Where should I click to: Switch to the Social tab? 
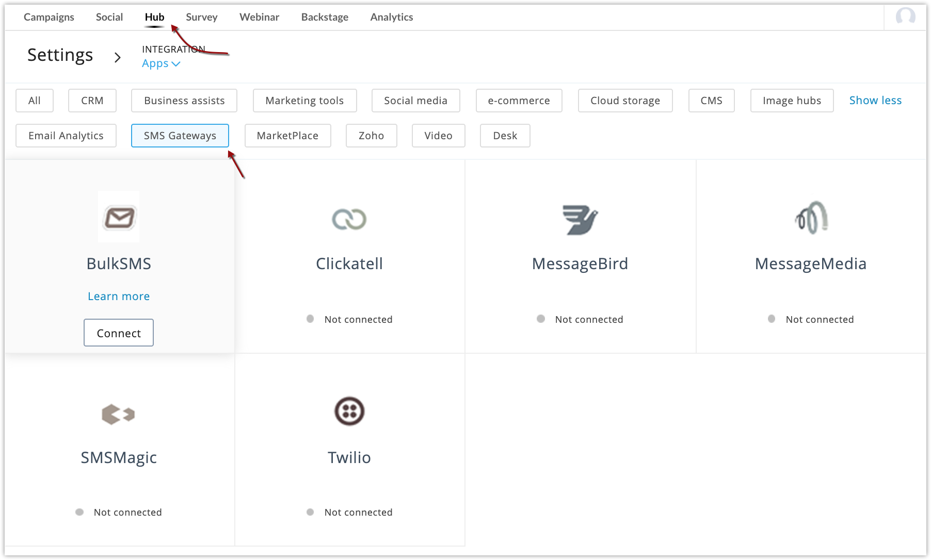109,17
